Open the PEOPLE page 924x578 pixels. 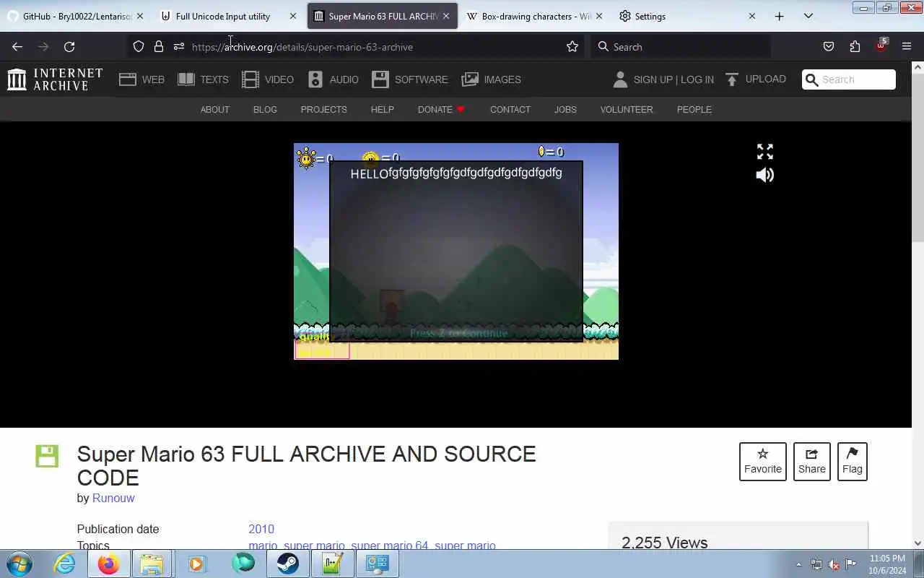pos(694,109)
